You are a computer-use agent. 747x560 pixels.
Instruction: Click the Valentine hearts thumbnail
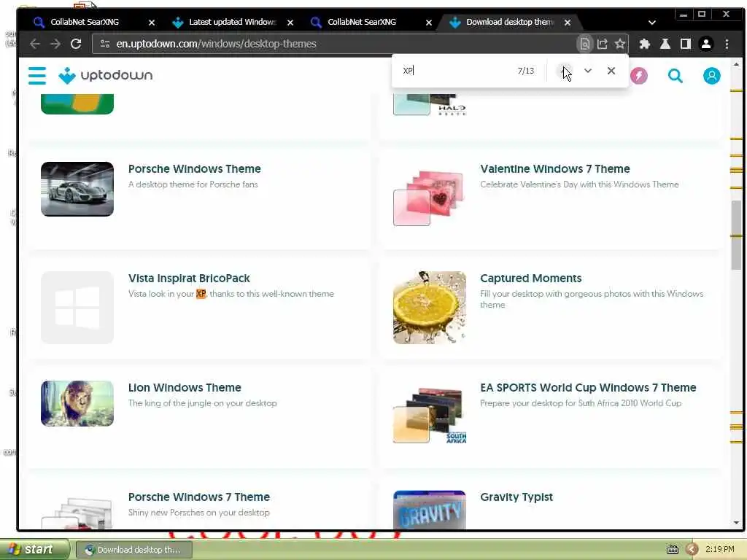[430, 197]
